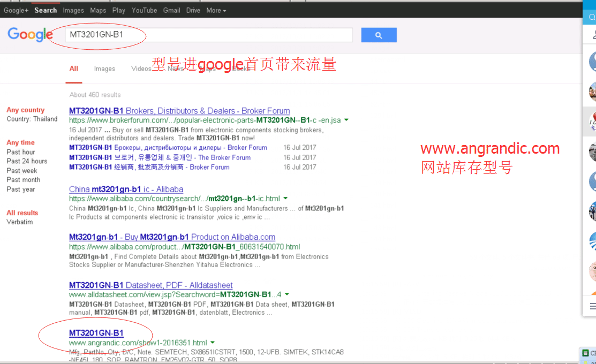Open MT3201GN-B1 Datasheet, PDF - Alldatasheet result

click(151, 285)
